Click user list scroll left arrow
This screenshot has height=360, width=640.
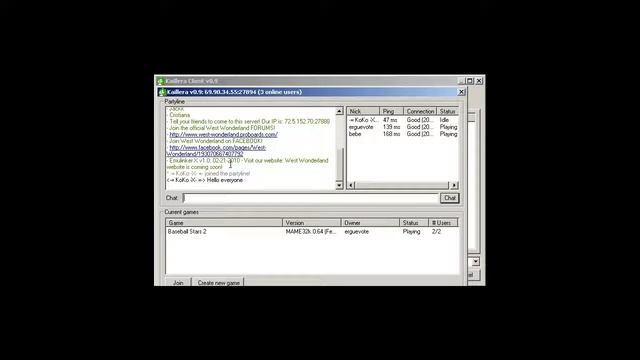point(351,185)
